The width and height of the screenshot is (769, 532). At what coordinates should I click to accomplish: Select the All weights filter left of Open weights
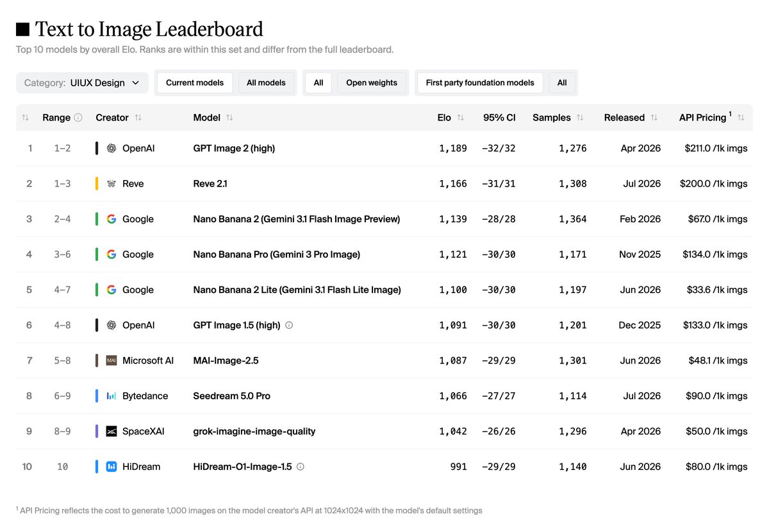(318, 83)
